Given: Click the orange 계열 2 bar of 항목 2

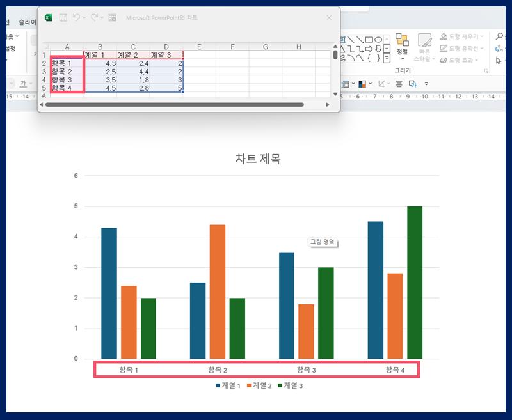Looking at the screenshot, I should (x=218, y=292).
